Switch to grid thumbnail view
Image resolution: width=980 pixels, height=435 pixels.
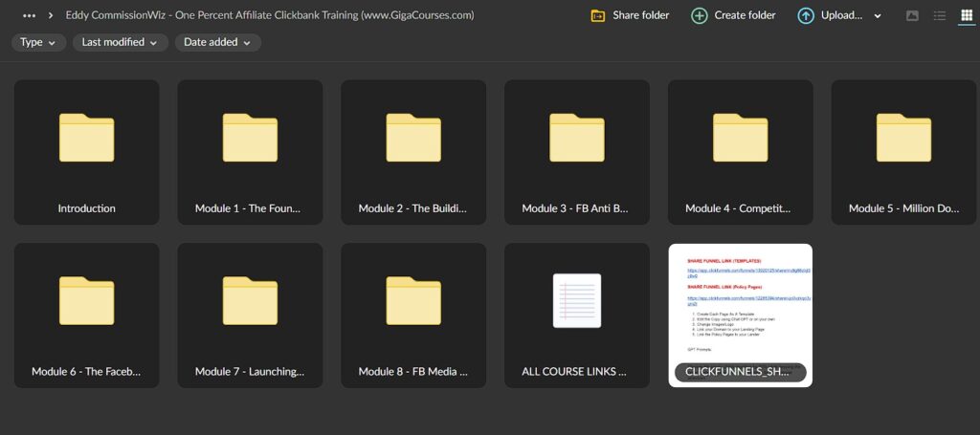pyautogui.click(x=966, y=15)
